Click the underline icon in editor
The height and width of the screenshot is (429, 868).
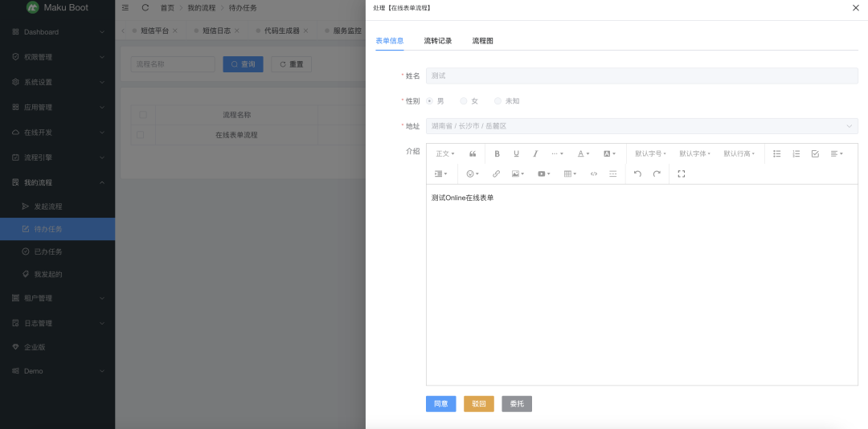516,153
